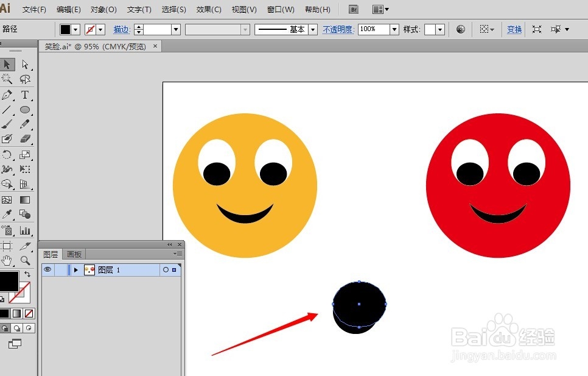Select the Shape Builder tool
This screenshot has height=376, width=588.
(7, 184)
